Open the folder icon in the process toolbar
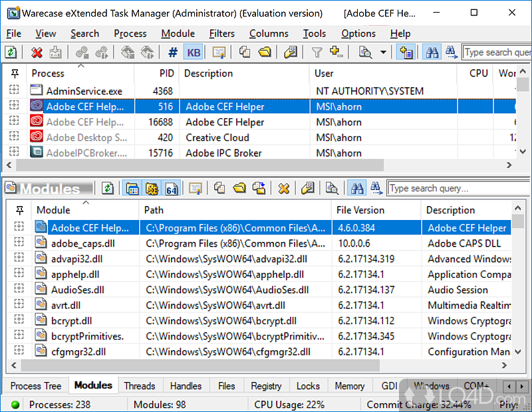Screen dimensions: 532x412 point(264,52)
